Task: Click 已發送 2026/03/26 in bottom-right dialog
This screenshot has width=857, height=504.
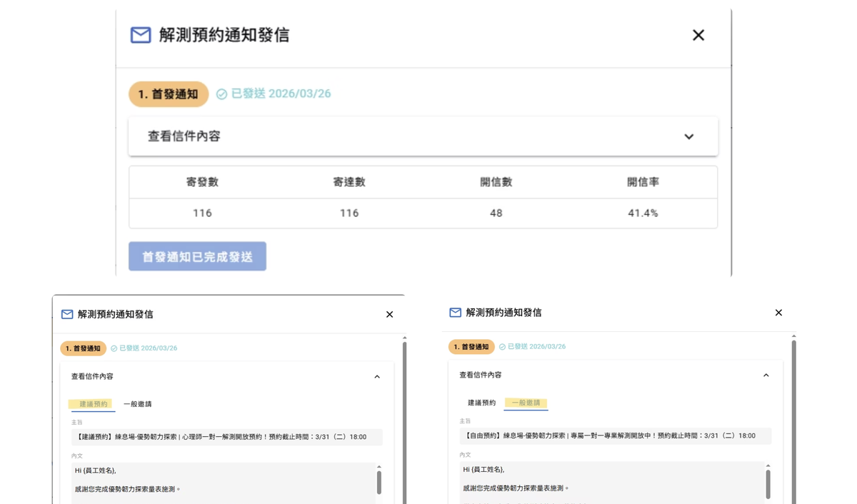Action: (536, 347)
